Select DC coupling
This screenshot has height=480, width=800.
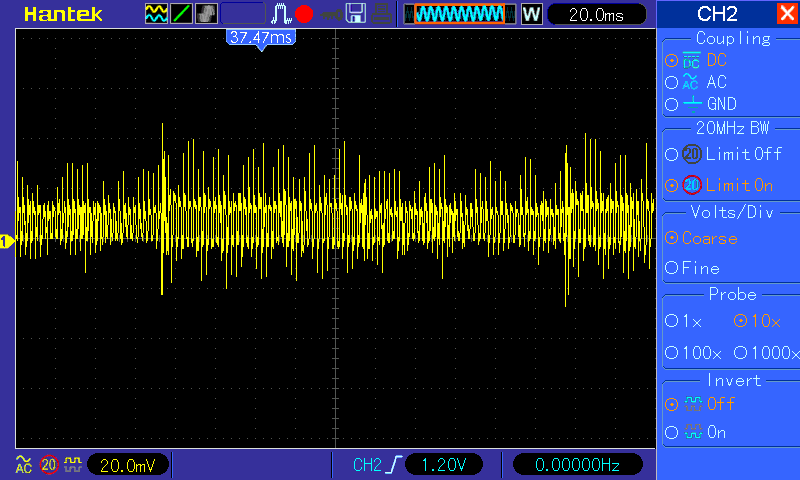pyautogui.click(x=696, y=60)
